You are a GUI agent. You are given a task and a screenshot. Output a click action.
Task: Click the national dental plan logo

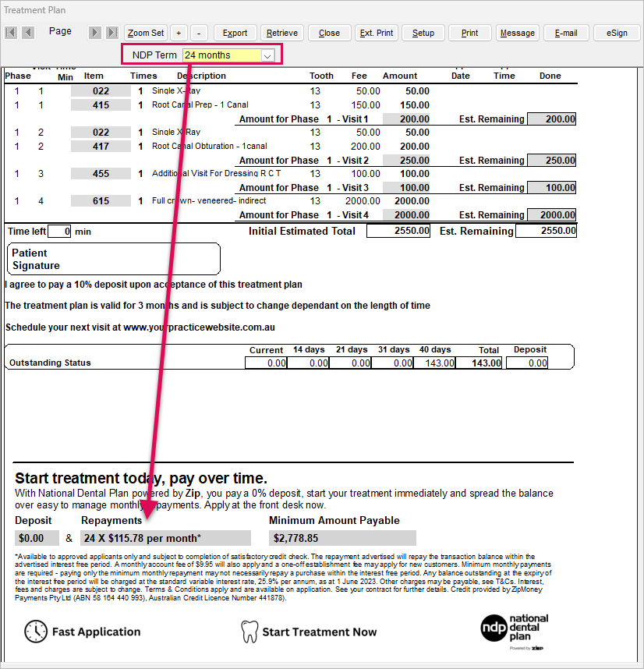(515, 632)
